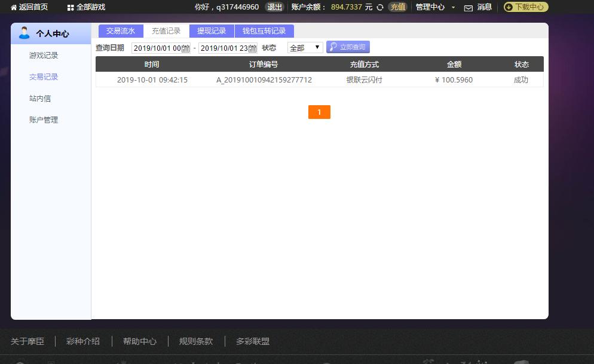Select page number 1
This screenshot has height=364, width=594.
(319, 112)
